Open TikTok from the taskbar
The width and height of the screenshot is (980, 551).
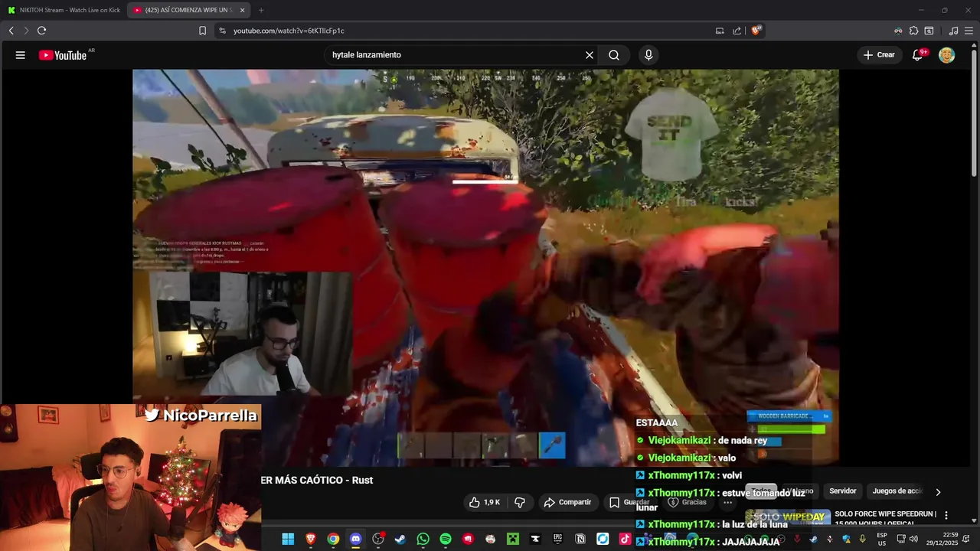point(626,539)
